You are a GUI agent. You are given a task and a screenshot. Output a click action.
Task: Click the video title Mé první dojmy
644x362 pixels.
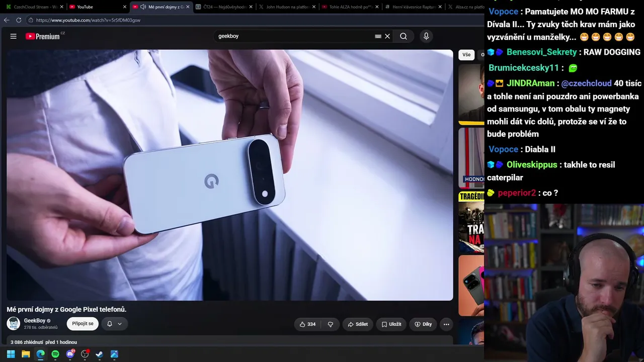pyautogui.click(x=66, y=309)
